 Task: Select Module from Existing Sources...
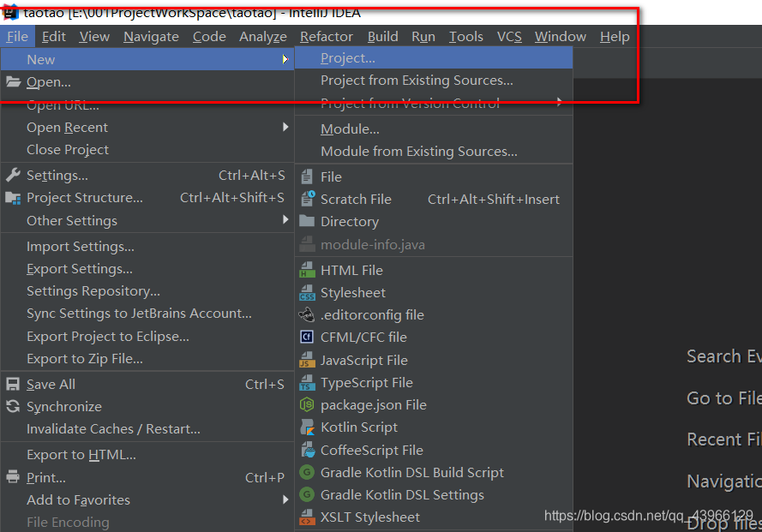[434, 152]
